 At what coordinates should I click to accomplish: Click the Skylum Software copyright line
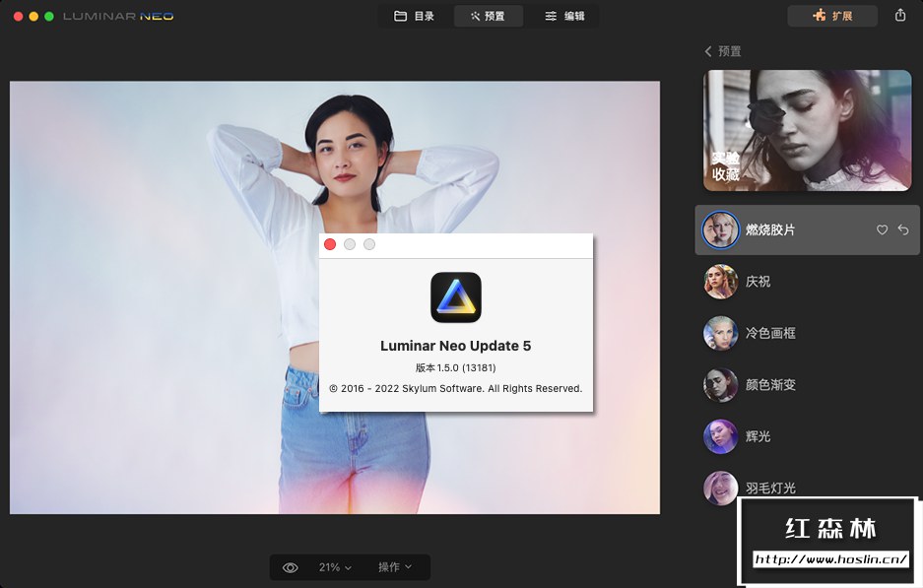click(x=456, y=388)
